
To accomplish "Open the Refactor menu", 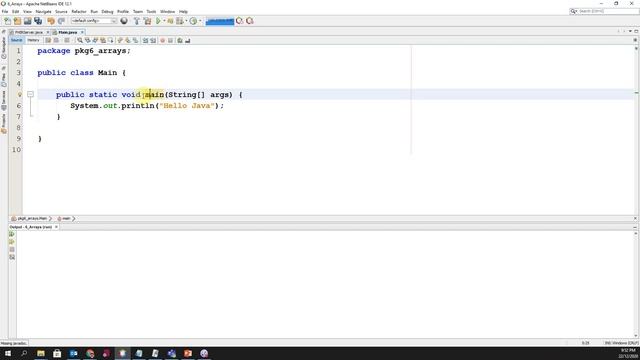I will (x=79, y=11).
